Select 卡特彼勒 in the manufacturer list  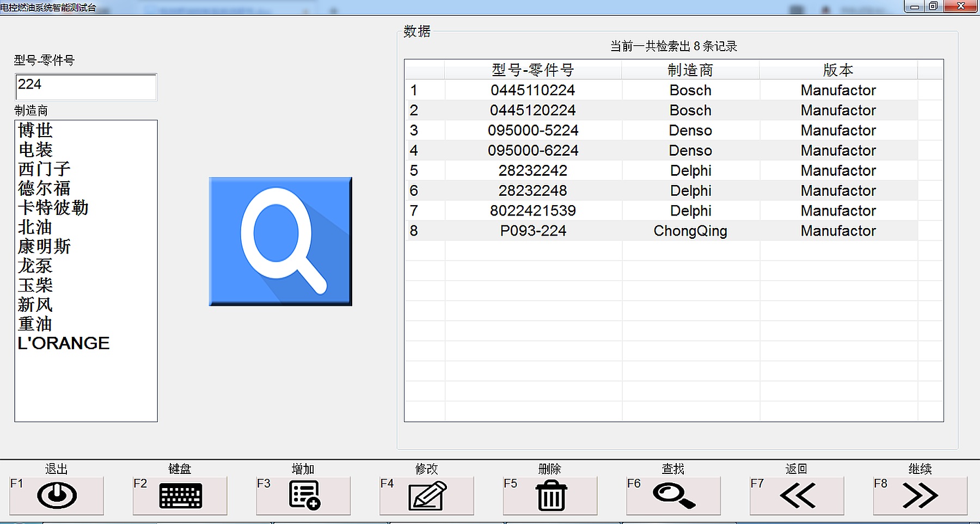tap(53, 208)
